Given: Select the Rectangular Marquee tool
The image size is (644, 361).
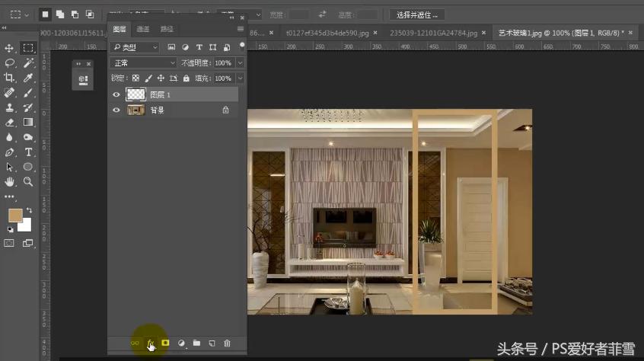Looking at the screenshot, I should point(28,48).
